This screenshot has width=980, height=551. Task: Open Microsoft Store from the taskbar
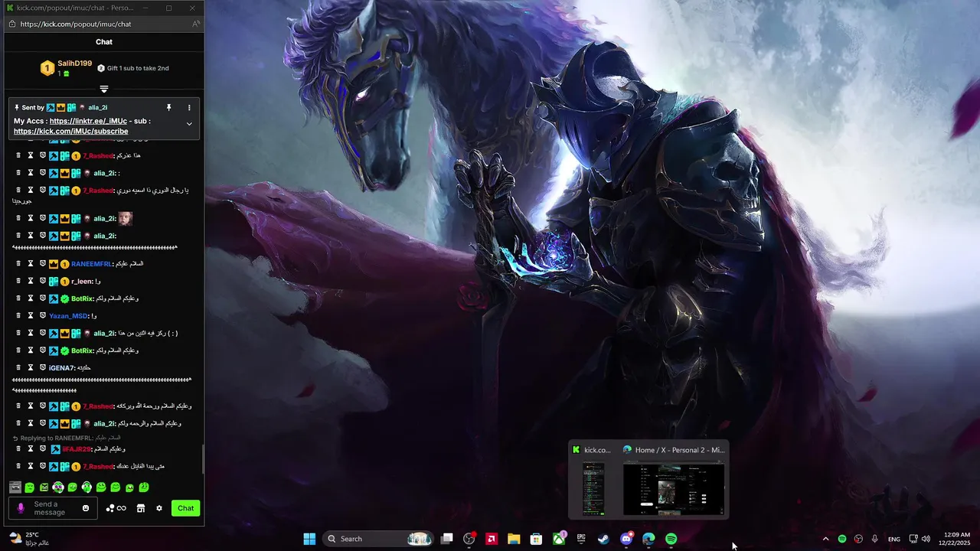coord(537,539)
